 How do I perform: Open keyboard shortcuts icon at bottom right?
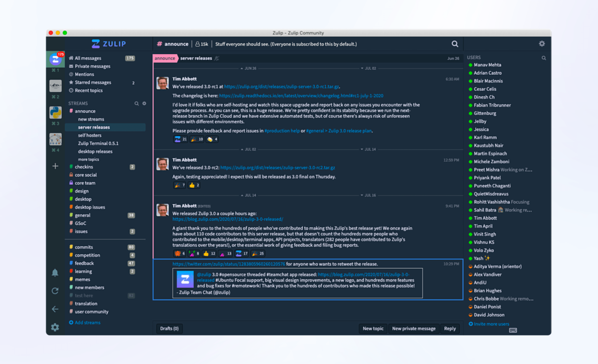pyautogui.click(x=513, y=330)
